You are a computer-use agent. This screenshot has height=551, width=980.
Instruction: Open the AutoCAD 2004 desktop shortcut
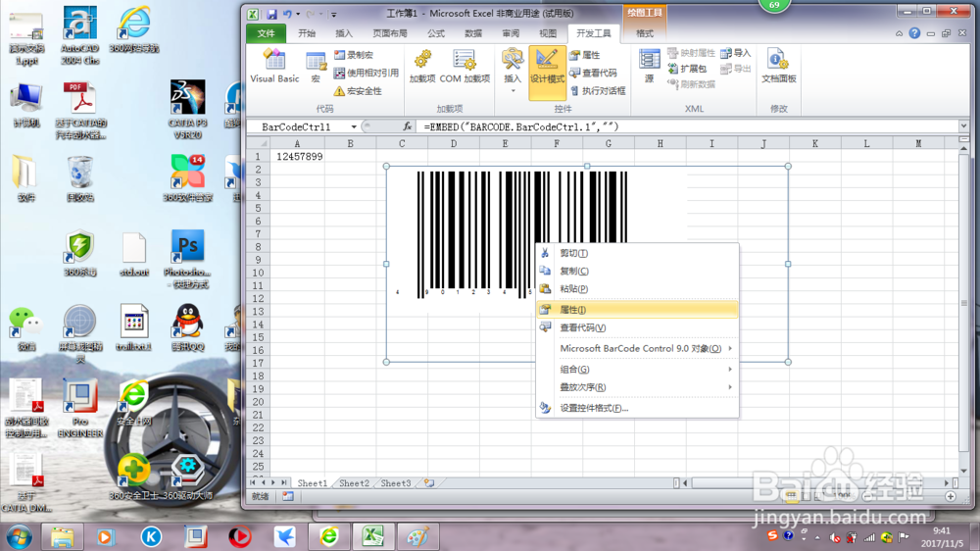80,35
